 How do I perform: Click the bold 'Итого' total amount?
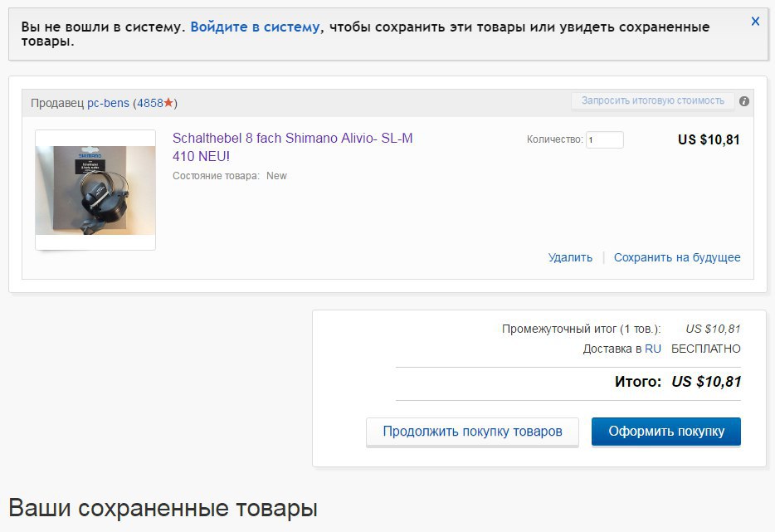point(705,382)
